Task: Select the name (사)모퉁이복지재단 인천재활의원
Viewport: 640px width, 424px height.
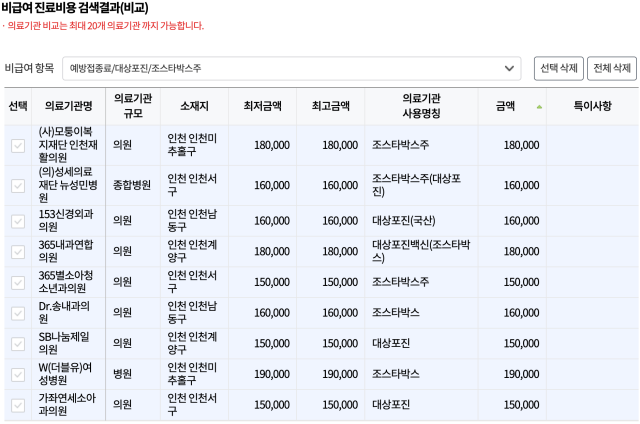Action: (68, 144)
